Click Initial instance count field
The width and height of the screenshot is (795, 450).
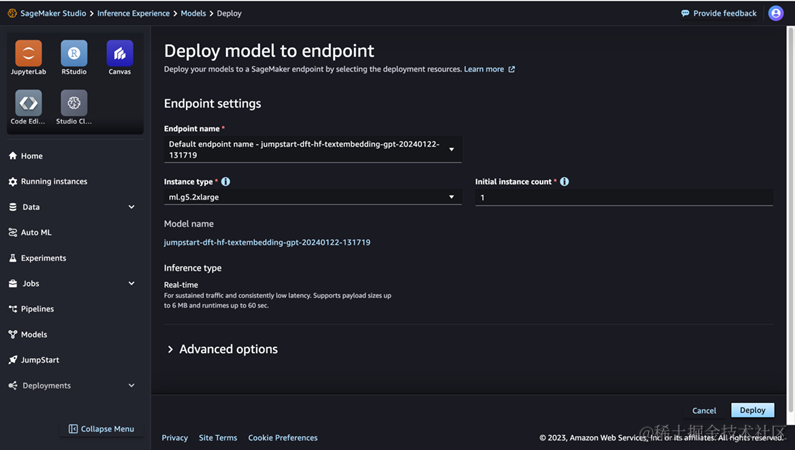coord(624,198)
